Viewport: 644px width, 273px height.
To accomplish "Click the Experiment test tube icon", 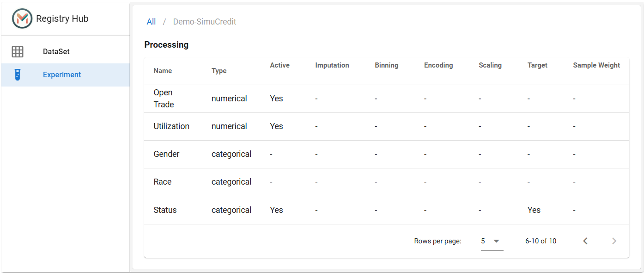I will click(x=18, y=74).
